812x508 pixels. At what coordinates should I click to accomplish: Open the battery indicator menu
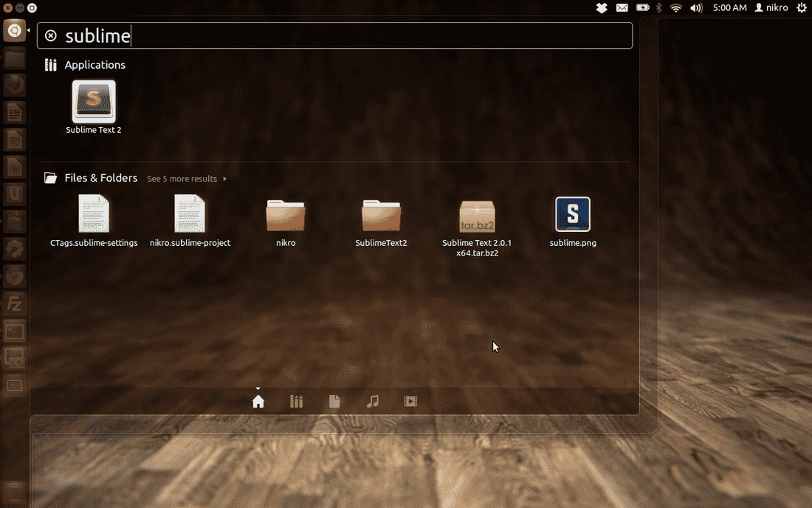pyautogui.click(x=643, y=8)
